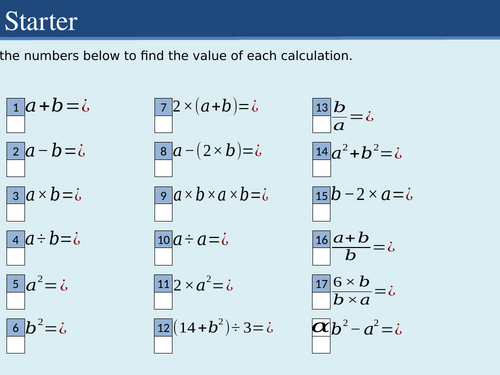Image resolution: width=500 pixels, height=375 pixels.
Task: Click the blue number 6 label
Action: [16, 328]
